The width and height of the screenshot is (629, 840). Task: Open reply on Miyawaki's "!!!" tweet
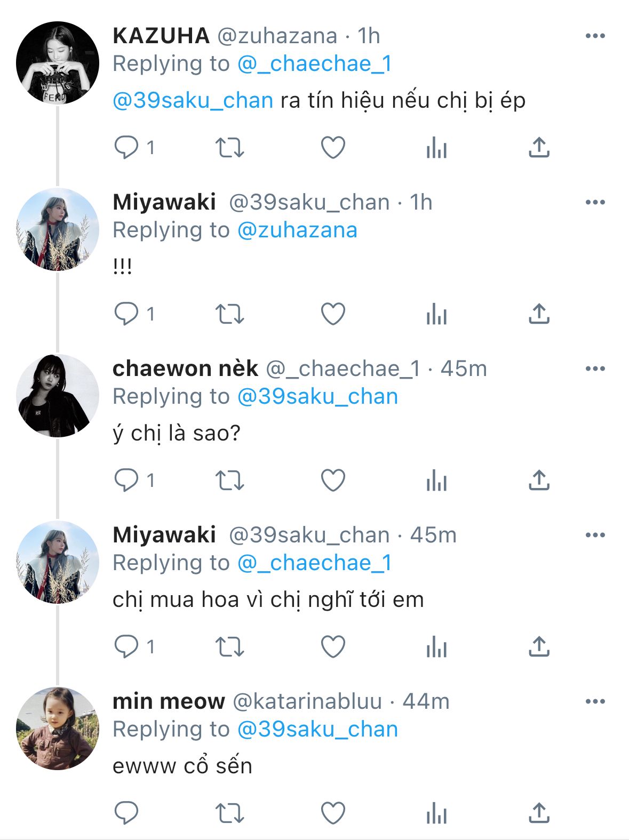click(x=126, y=314)
